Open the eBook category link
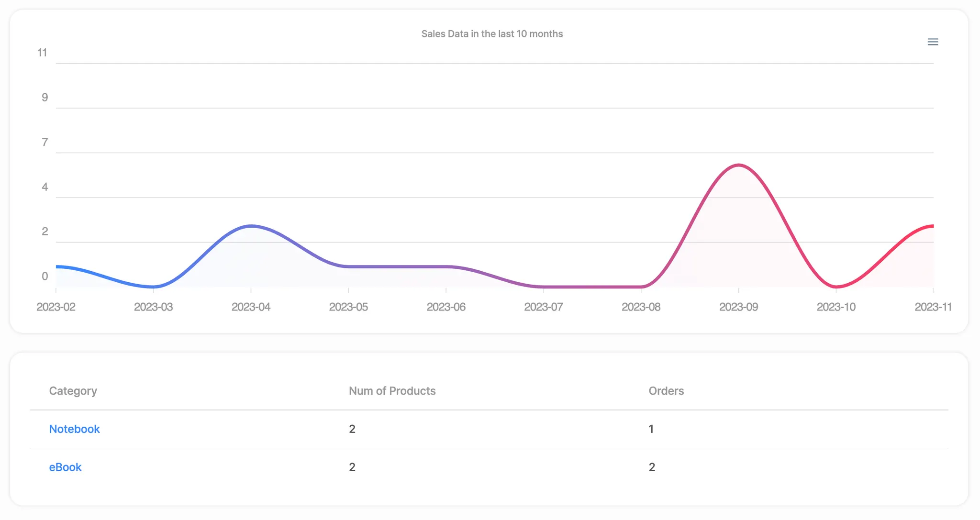 [65, 467]
